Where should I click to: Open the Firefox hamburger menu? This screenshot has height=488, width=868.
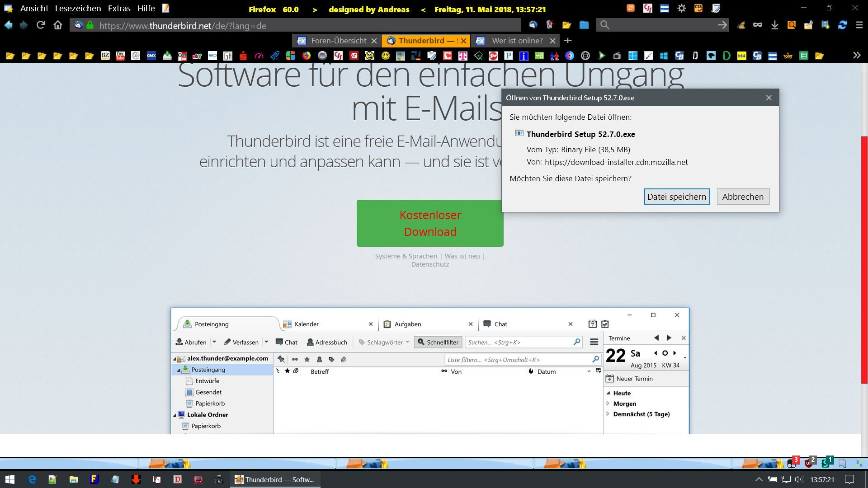[x=859, y=25]
